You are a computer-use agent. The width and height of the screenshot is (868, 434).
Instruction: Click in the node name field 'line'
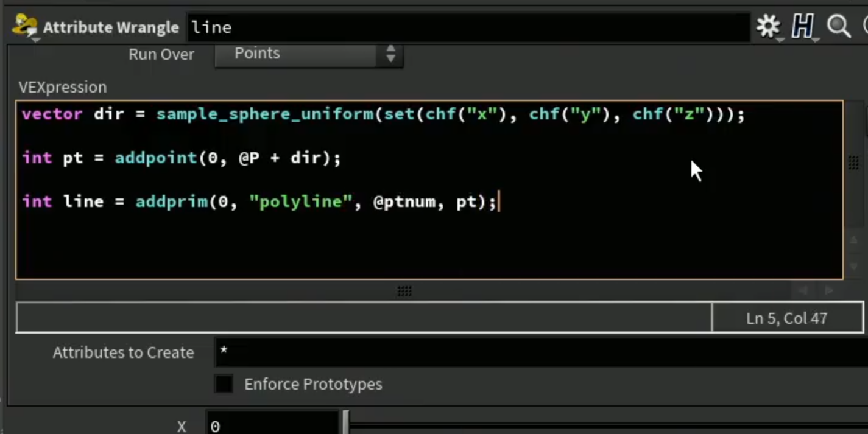coord(468,27)
